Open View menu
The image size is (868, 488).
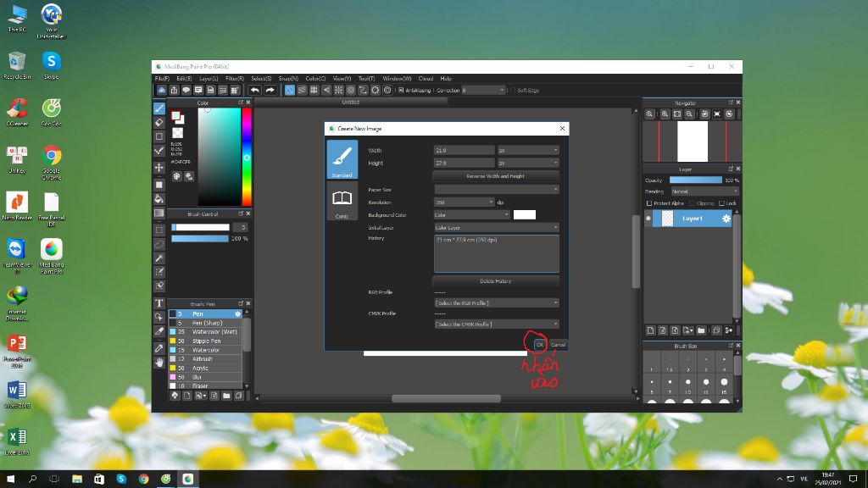point(342,79)
